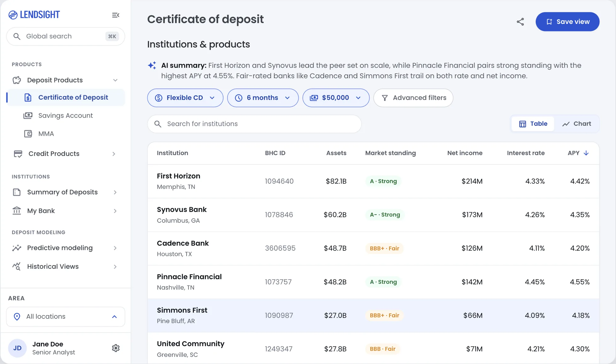Switch to Chart view

(x=576, y=124)
